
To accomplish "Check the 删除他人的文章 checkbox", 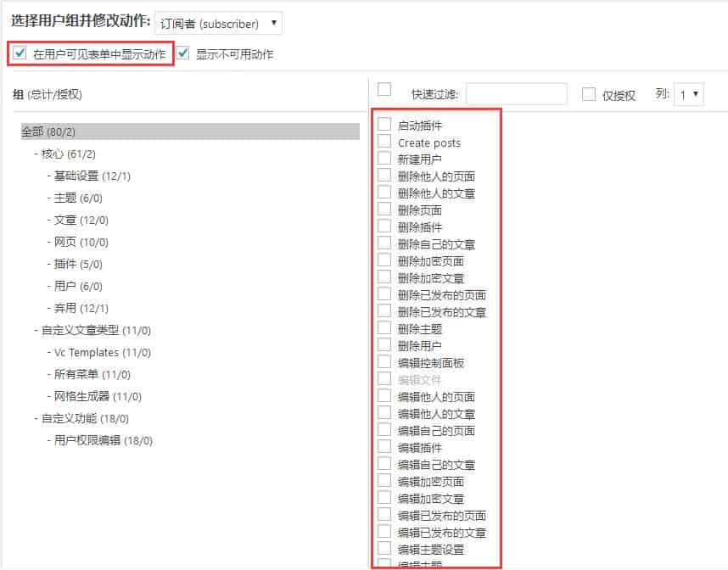I will [x=384, y=192].
